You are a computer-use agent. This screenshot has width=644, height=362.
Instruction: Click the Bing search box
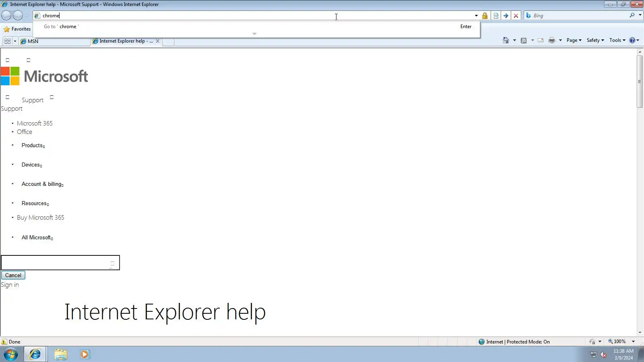(580, 15)
